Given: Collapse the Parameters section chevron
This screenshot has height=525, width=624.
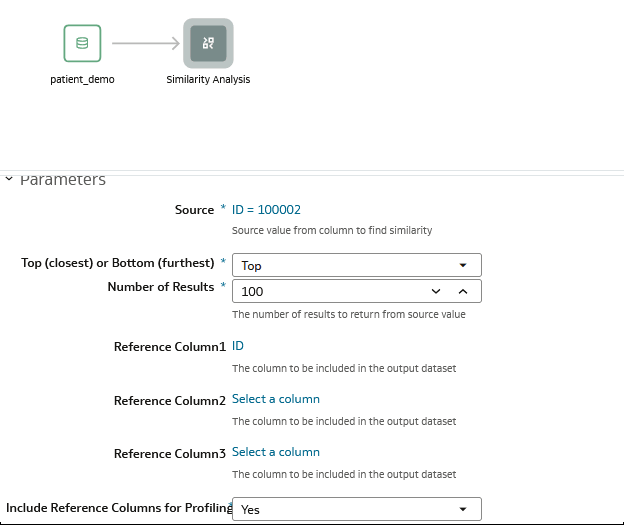Looking at the screenshot, I should pyautogui.click(x=9, y=179).
